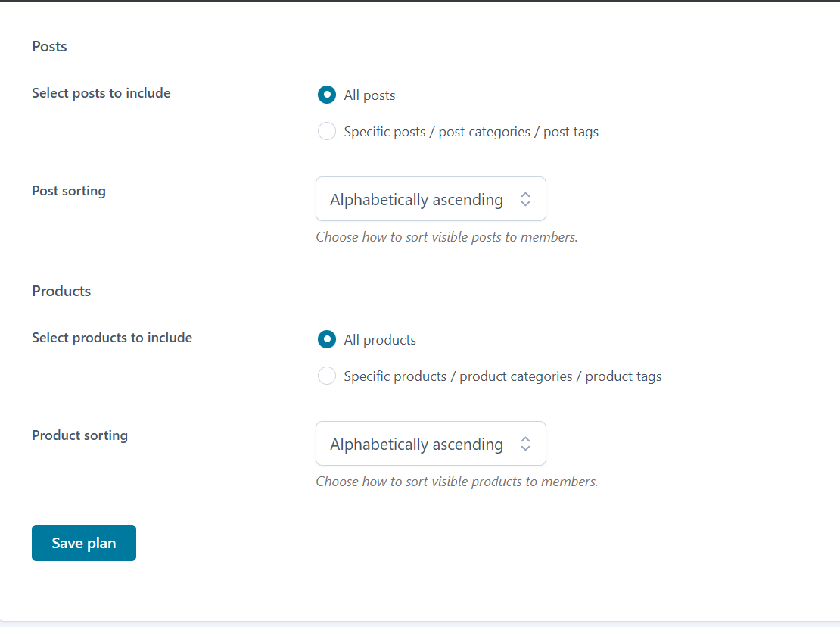Image resolution: width=840 pixels, height=627 pixels.
Task: Click 'Specific products / product categories / product tags' text
Action: (502, 376)
